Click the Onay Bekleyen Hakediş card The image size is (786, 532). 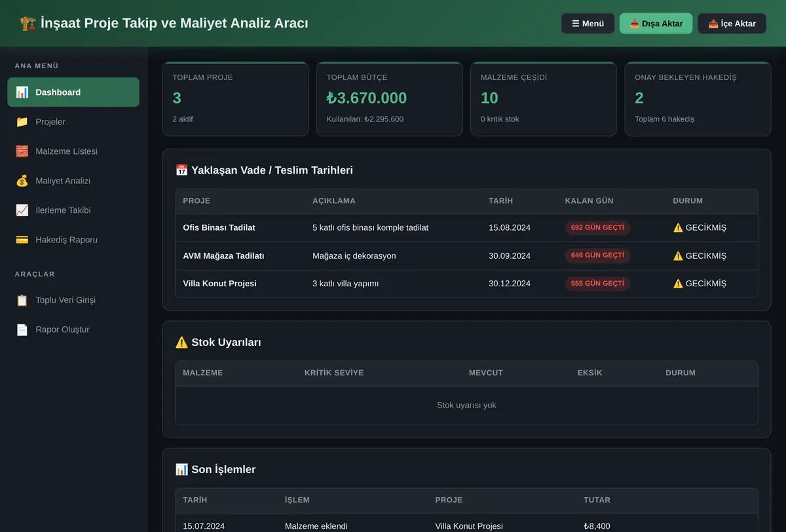pos(698,99)
